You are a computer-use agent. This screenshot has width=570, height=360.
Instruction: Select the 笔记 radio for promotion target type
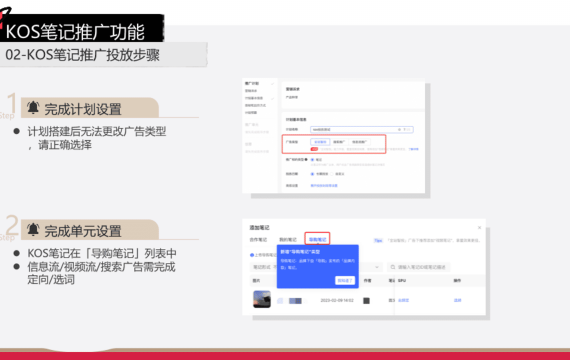coord(312,160)
